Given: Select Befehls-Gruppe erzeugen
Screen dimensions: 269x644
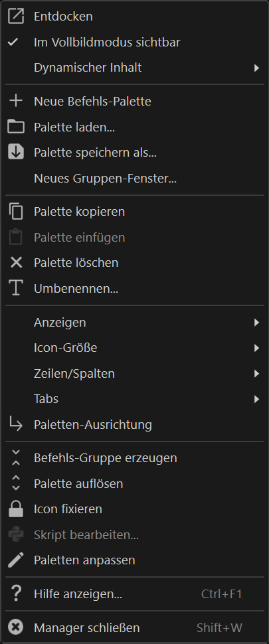Looking at the screenshot, I should pyautogui.click(x=134, y=458).
